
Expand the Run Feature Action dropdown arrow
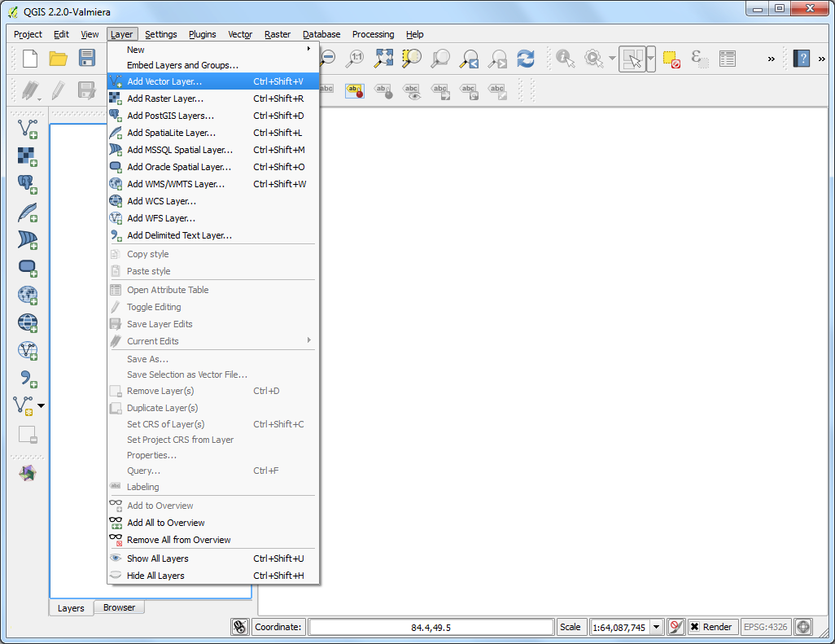pos(612,58)
